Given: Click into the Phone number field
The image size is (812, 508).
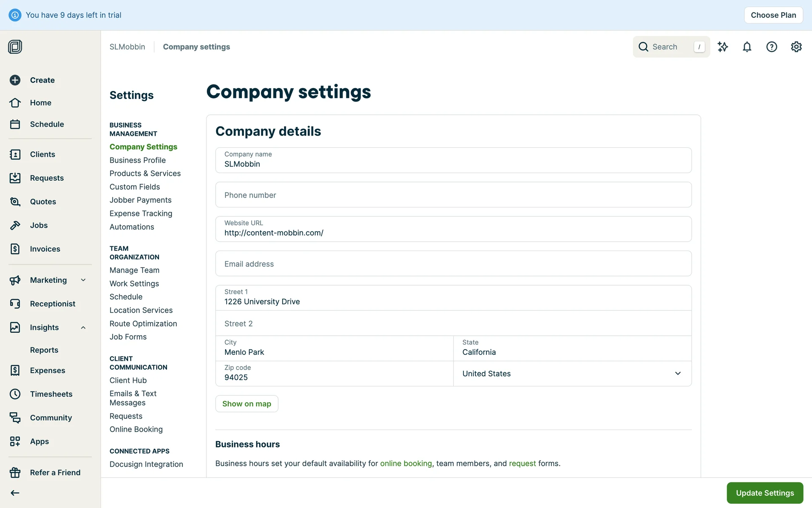Looking at the screenshot, I should (453, 195).
